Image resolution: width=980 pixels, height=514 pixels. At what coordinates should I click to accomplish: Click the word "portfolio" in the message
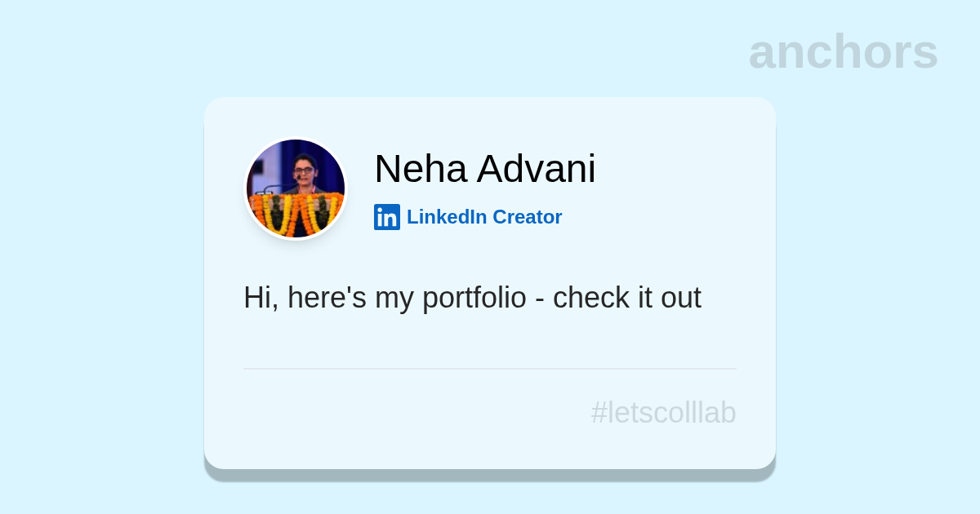474,298
